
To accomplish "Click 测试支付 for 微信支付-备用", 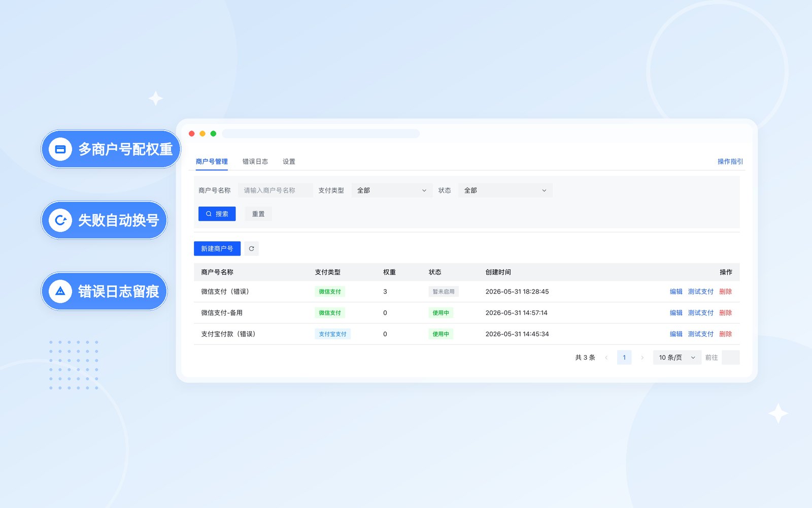I will click(x=701, y=313).
